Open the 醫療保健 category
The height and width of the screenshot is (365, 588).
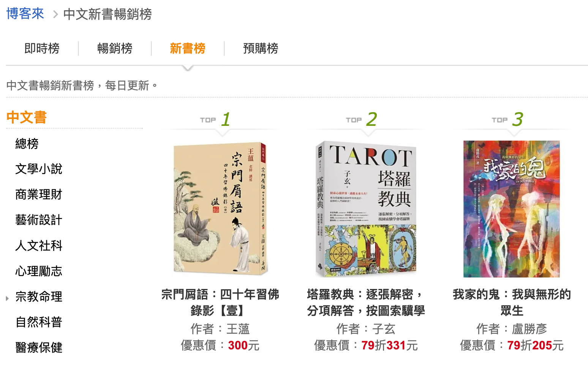(x=39, y=348)
